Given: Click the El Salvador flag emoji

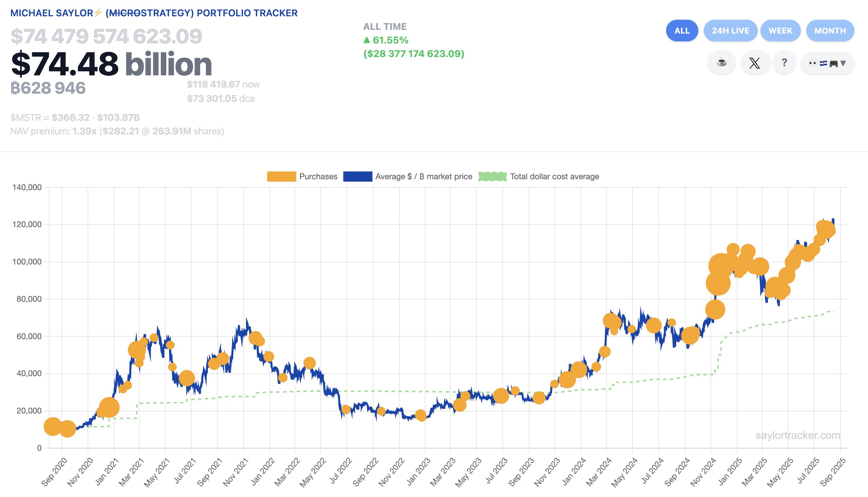Looking at the screenshot, I should click(x=823, y=63).
